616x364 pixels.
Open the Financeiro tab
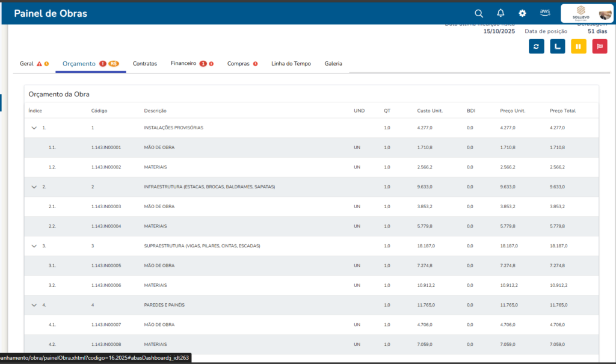(x=183, y=63)
